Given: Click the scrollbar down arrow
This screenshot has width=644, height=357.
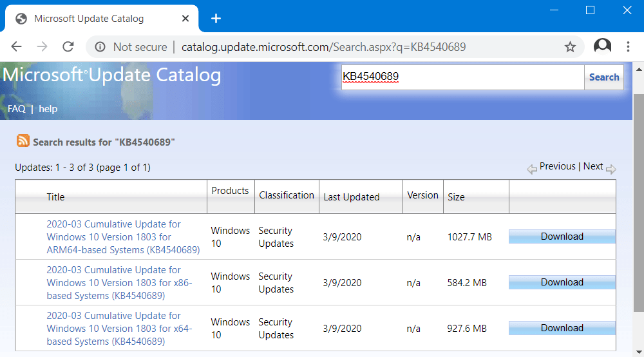Looking at the screenshot, I should pyautogui.click(x=639, y=352).
